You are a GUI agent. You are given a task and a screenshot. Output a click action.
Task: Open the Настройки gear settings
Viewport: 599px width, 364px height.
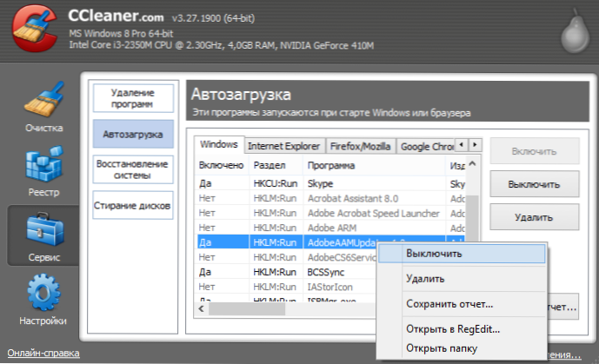[43, 300]
